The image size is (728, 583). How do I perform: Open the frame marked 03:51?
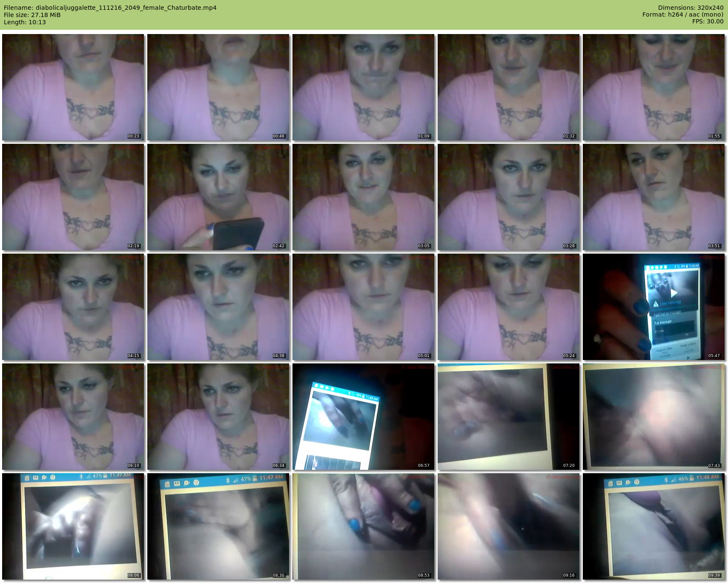click(654, 197)
